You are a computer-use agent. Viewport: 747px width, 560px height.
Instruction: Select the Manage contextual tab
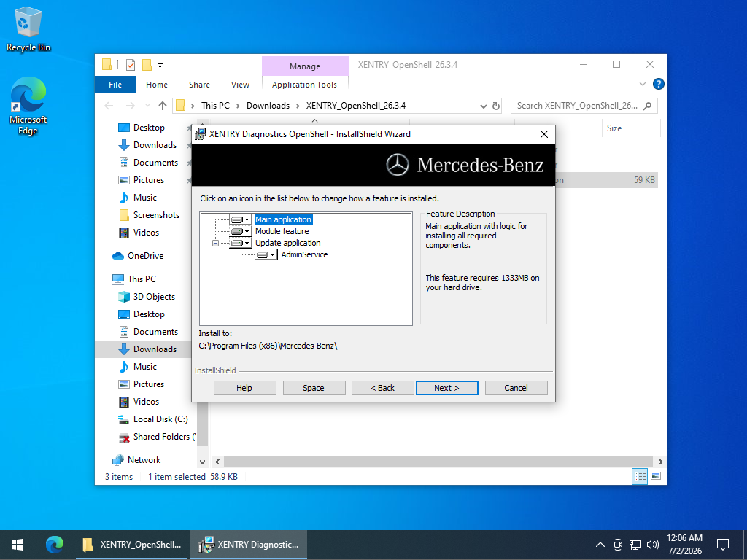pyautogui.click(x=305, y=66)
